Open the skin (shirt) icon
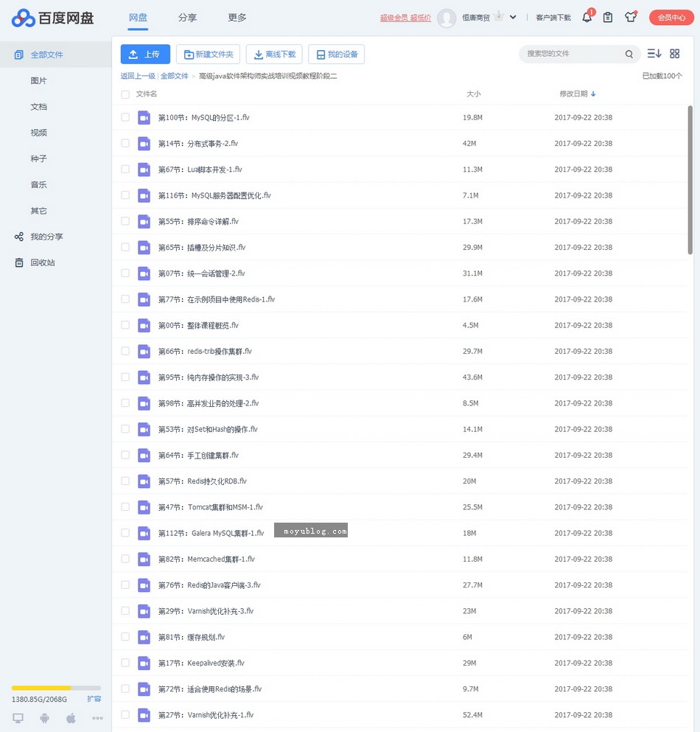 pyautogui.click(x=631, y=17)
